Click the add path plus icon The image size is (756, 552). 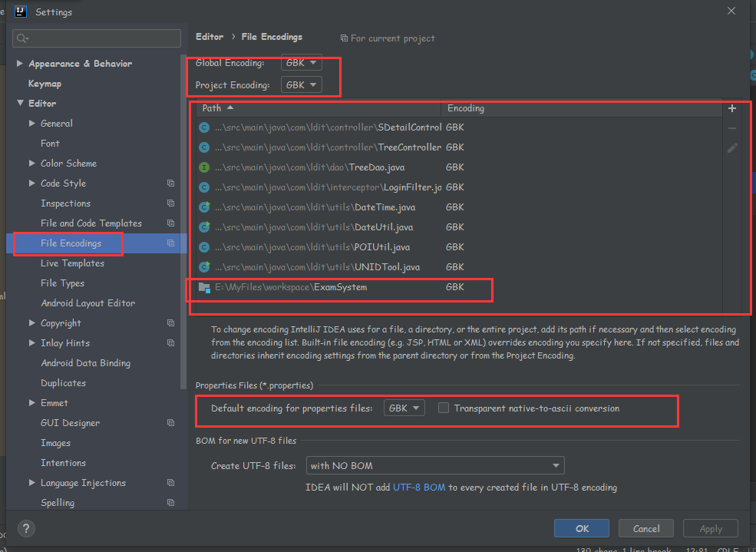point(732,108)
